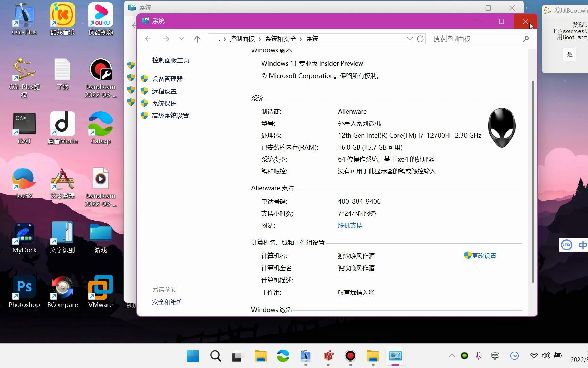Open the Catsxp browser desktop icon
The height and width of the screenshot is (368, 588).
click(x=101, y=128)
